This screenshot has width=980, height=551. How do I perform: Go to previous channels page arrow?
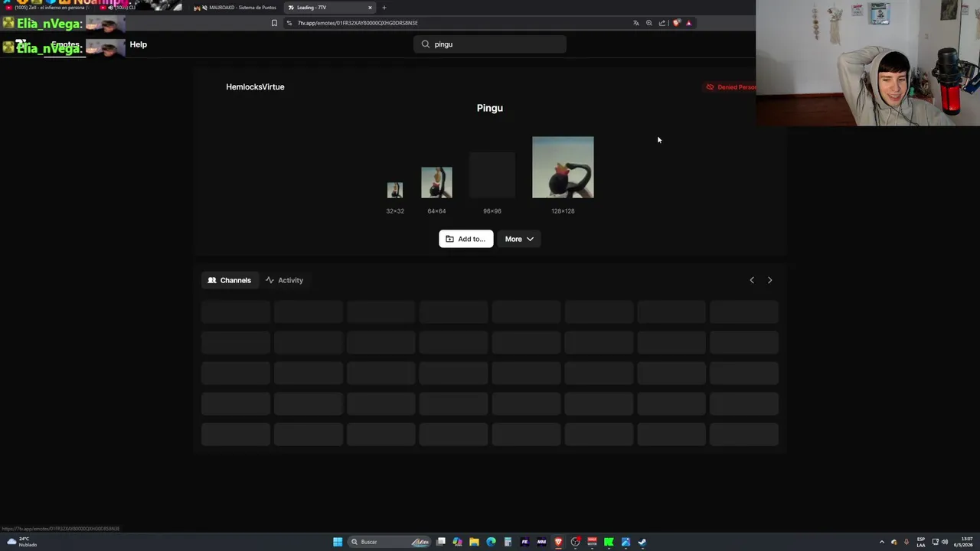752,280
